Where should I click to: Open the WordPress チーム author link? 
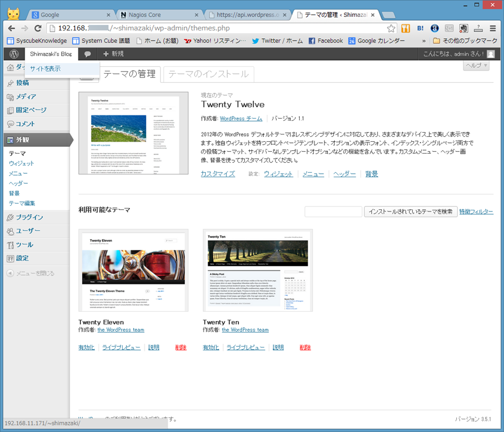coord(241,118)
